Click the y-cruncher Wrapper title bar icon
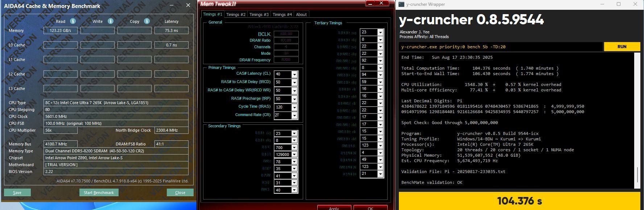 click(x=401, y=4)
